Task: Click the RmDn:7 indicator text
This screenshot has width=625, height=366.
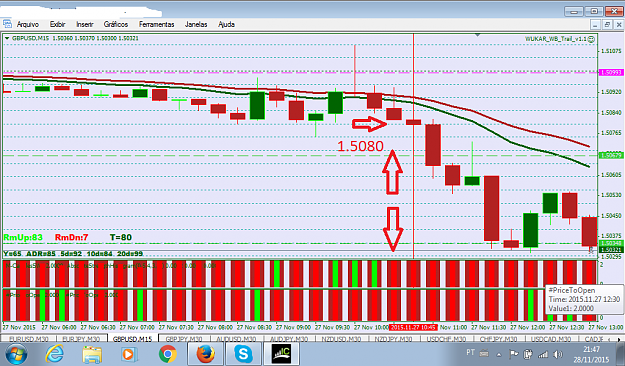Action: coord(71,238)
